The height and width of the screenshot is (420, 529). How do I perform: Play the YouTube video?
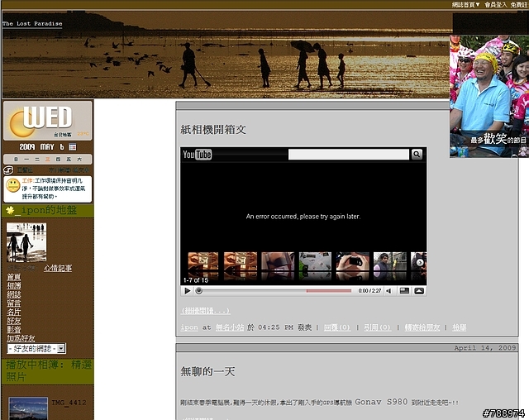[x=188, y=291]
